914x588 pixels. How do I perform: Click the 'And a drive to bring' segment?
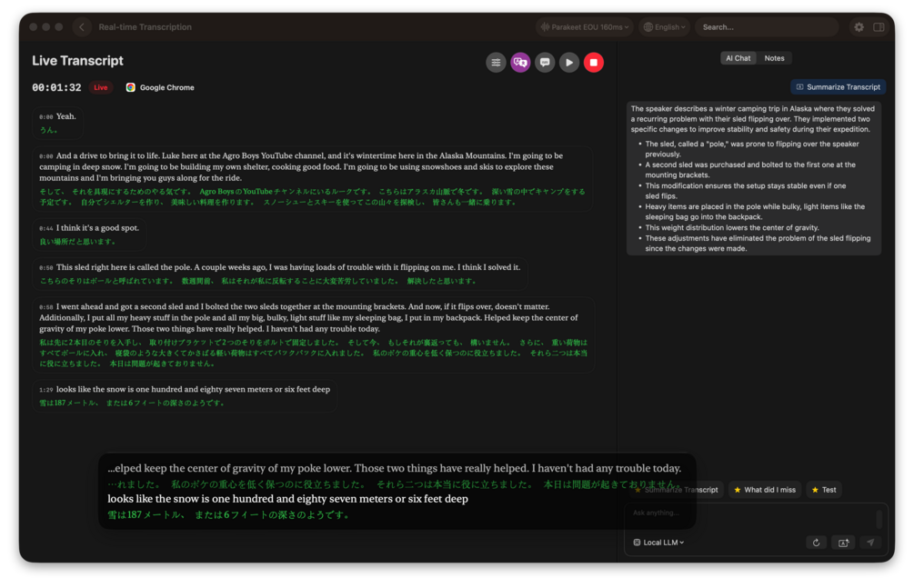click(314, 178)
